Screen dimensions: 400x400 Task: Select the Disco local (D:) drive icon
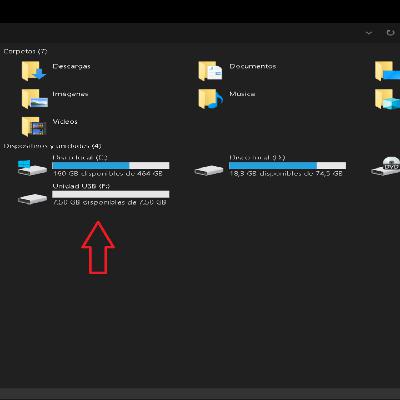click(x=209, y=170)
